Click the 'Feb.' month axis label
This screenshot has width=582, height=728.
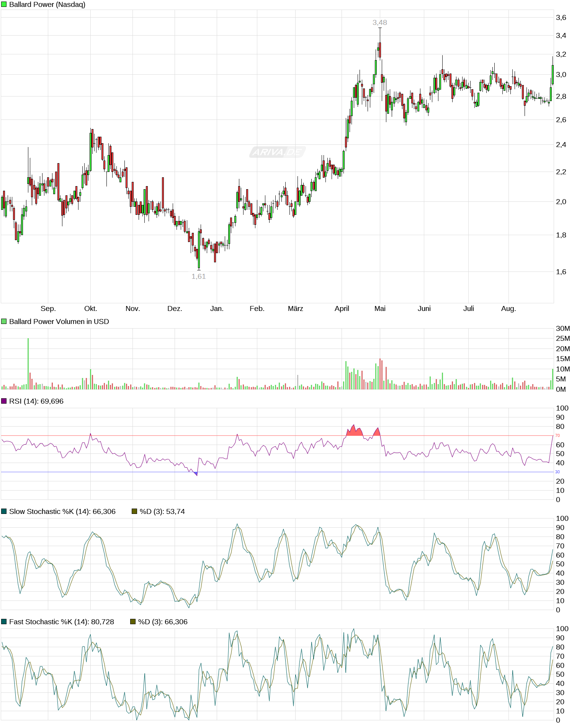click(257, 309)
